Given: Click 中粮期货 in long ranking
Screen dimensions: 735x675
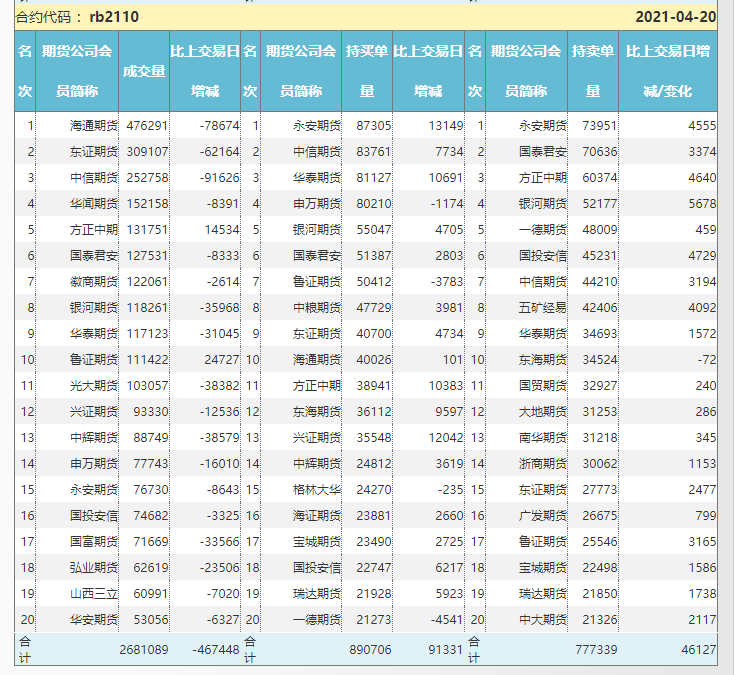Looking at the screenshot, I should (317, 308).
